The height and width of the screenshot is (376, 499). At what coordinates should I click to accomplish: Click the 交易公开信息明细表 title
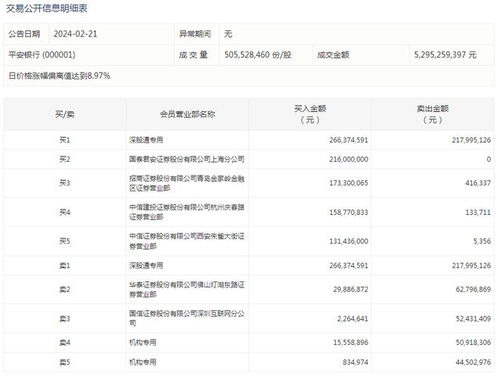coord(47,8)
